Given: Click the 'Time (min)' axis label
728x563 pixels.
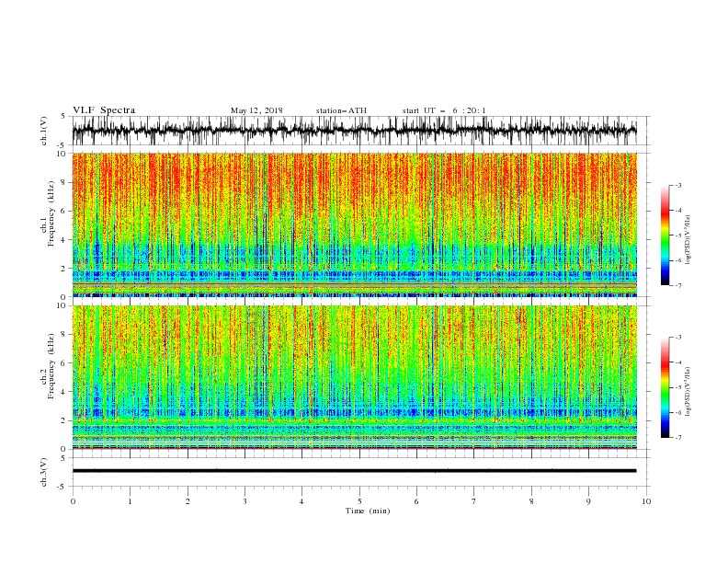Looking at the screenshot, I should coord(368,511).
